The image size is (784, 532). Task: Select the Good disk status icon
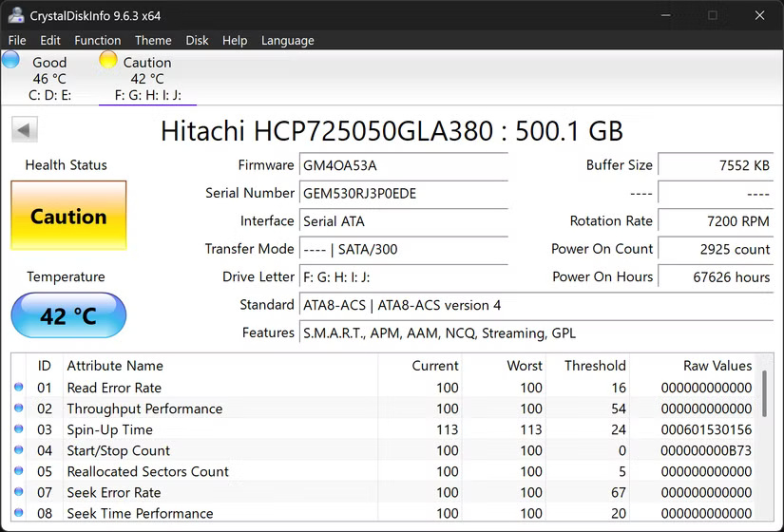coord(10,60)
